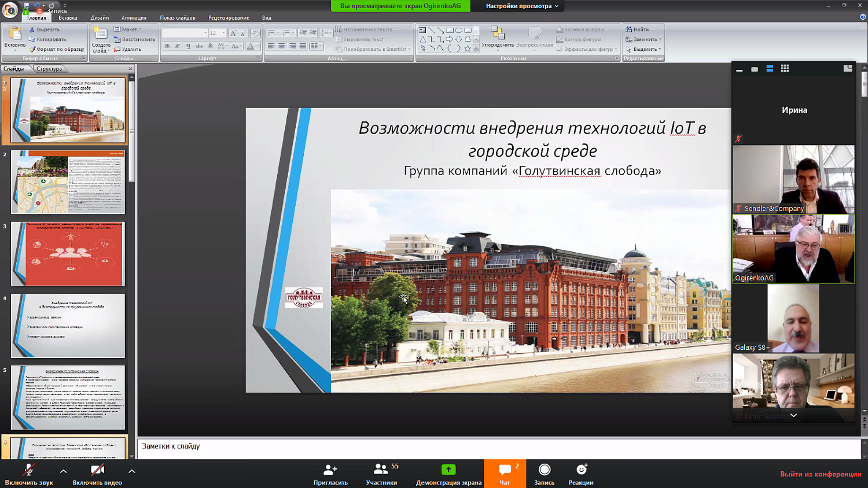Image resolution: width=868 pixels, height=488 pixels.
Task: Open line spacing dropdown
Action: [x=326, y=33]
